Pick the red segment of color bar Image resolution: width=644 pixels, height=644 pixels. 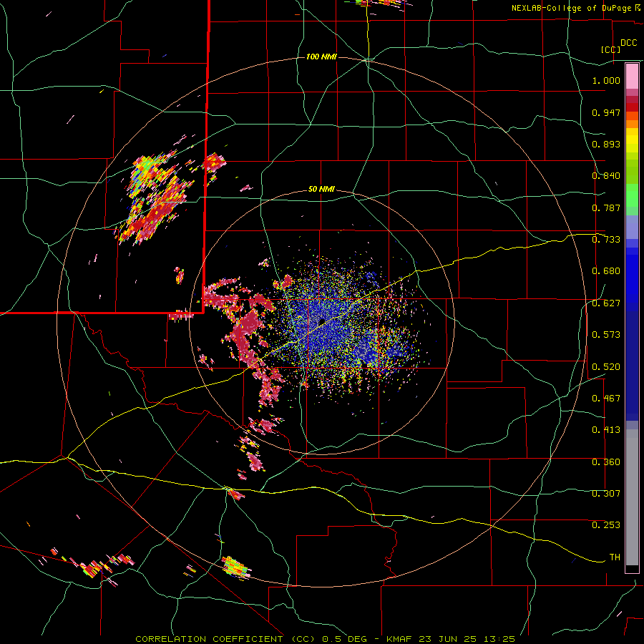(x=632, y=107)
